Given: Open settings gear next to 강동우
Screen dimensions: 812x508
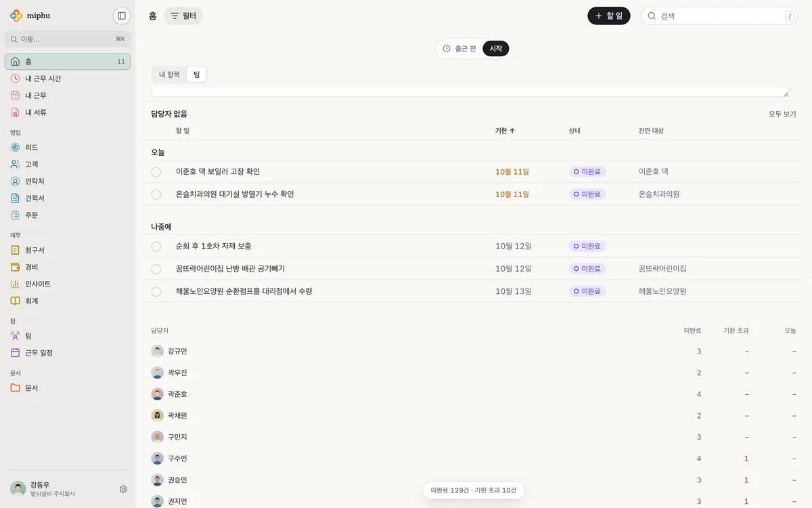Looking at the screenshot, I should (x=123, y=489).
